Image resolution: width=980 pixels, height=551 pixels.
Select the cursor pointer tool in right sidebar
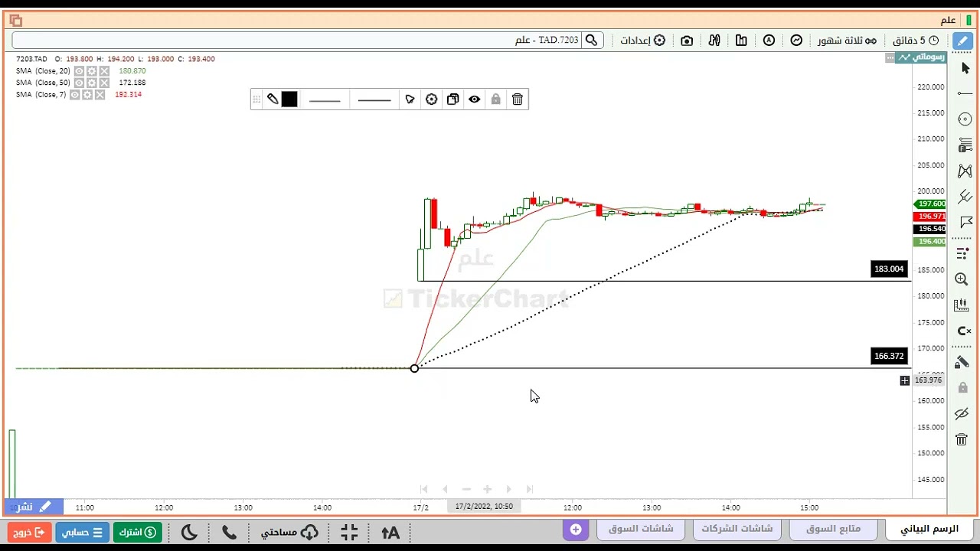(965, 68)
